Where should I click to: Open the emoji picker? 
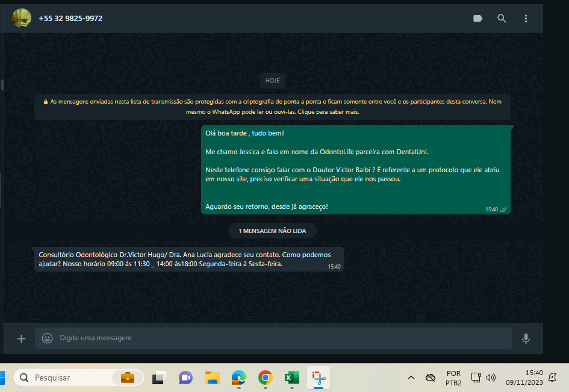47,338
